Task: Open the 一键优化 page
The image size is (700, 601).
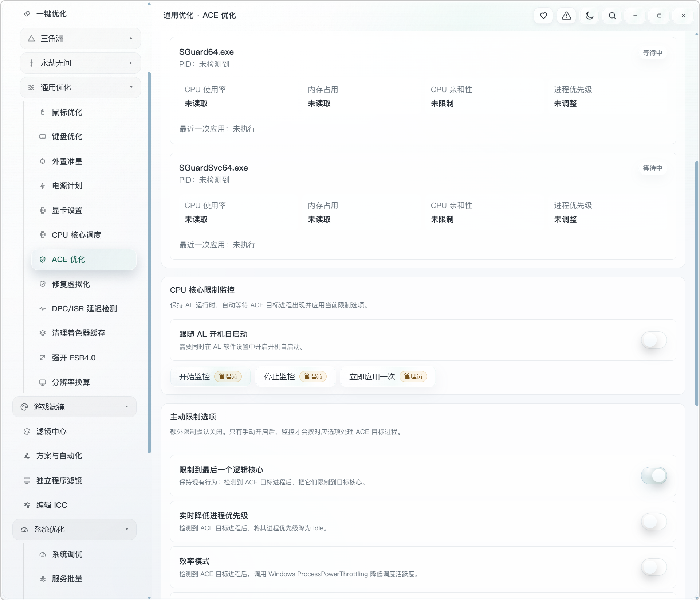Action: coord(51,14)
